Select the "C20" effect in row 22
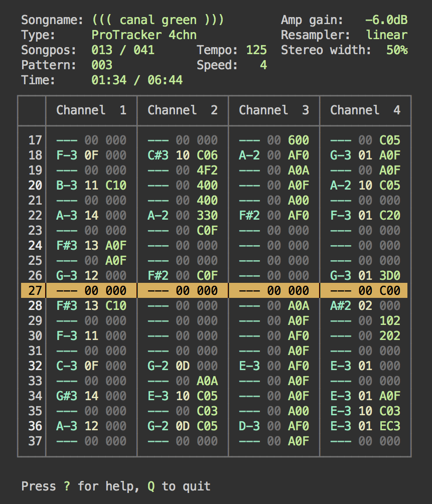Image resolution: width=432 pixels, height=504 pixels. tap(390, 215)
